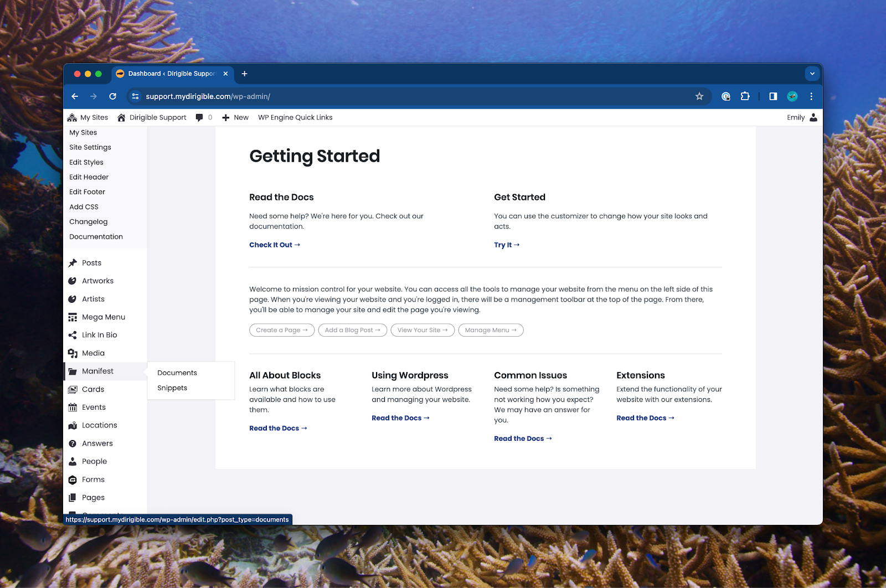Click View Your Site button

point(423,330)
